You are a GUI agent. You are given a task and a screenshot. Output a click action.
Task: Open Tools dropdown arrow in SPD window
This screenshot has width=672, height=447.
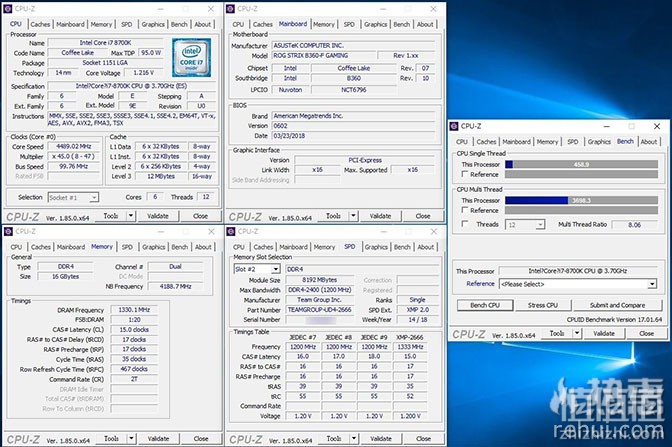(x=354, y=438)
